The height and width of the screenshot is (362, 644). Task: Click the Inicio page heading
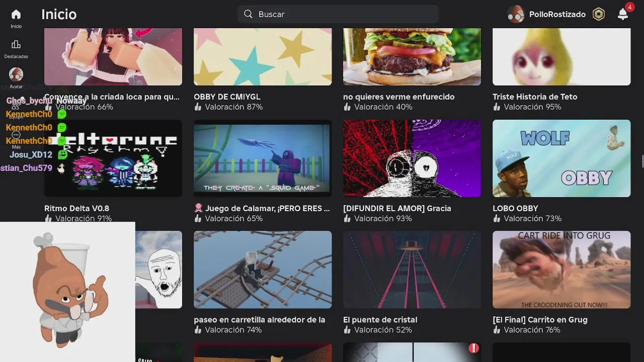(x=59, y=14)
